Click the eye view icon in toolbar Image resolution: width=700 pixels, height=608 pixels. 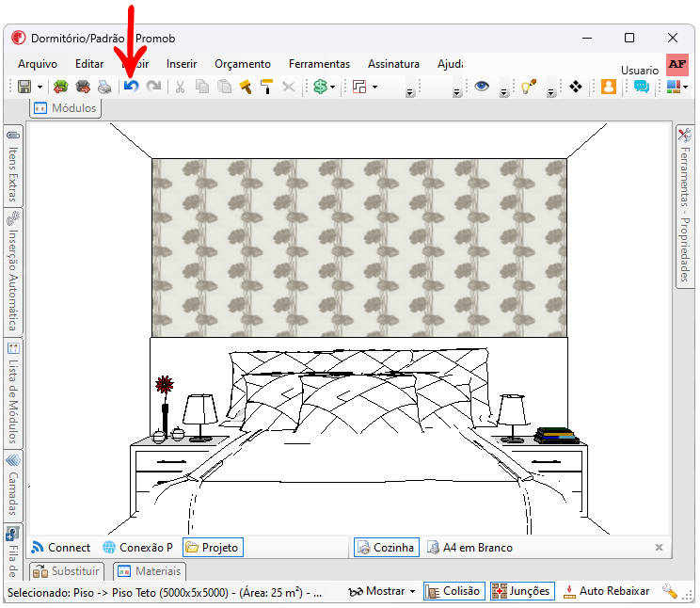[x=482, y=87]
